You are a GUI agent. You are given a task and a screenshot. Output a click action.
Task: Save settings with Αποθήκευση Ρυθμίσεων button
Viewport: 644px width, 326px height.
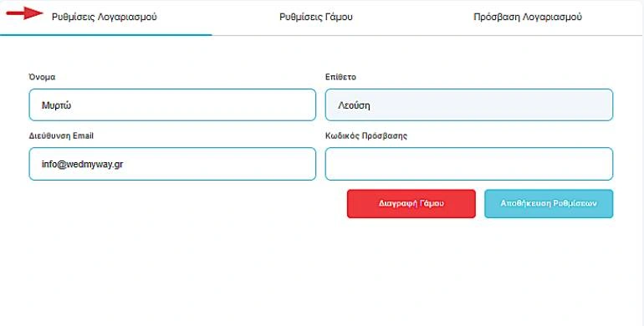point(549,204)
